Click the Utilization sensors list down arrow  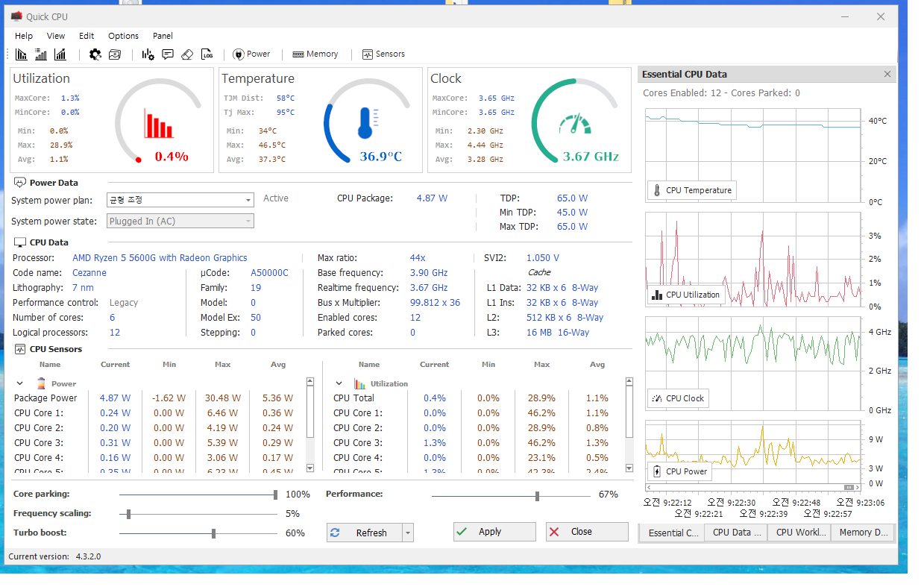click(x=629, y=468)
